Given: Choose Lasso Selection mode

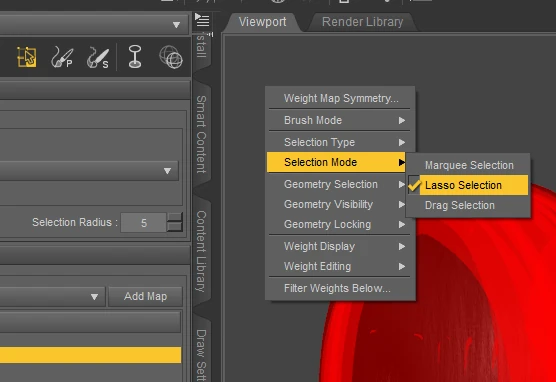Looking at the screenshot, I should click(x=468, y=185).
